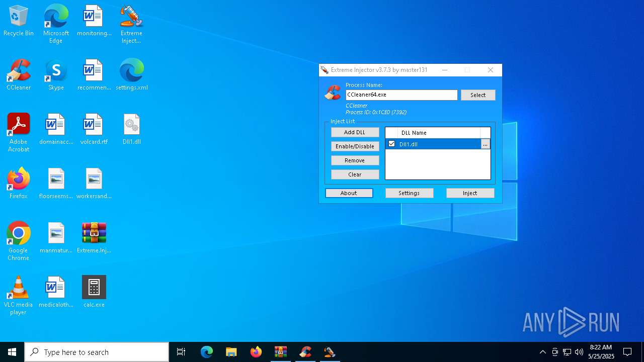Select the Dll1.dll file on desktop
Viewport: 644px width, 362px height.
coord(131,130)
